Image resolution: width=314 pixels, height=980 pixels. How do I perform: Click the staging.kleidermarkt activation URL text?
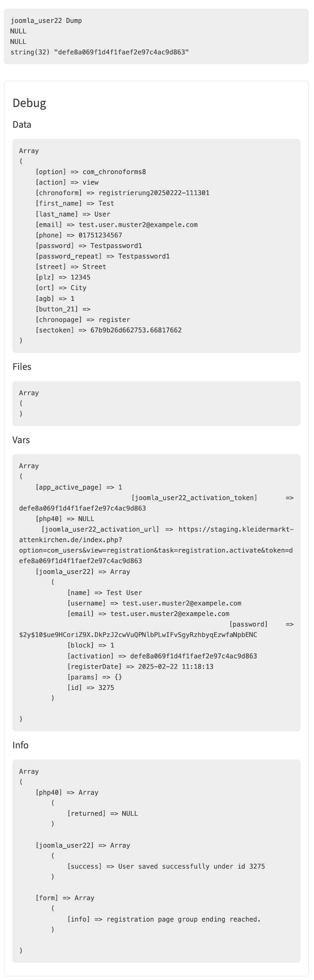coord(156,545)
